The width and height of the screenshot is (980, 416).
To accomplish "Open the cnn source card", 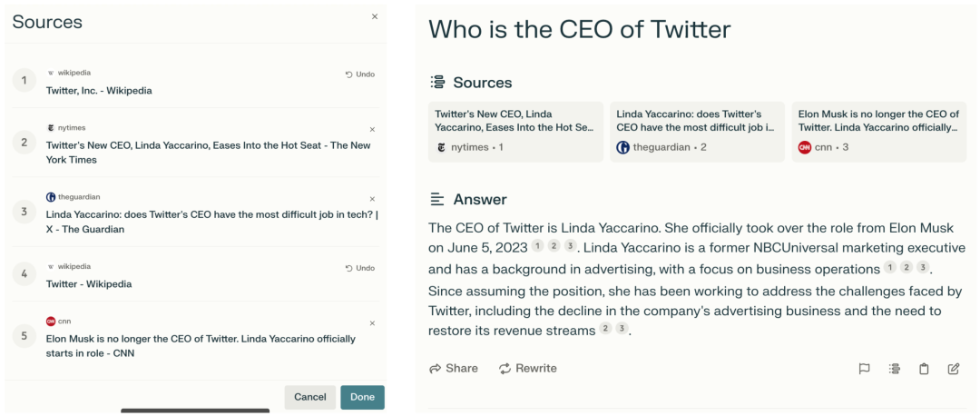I will click(877, 132).
